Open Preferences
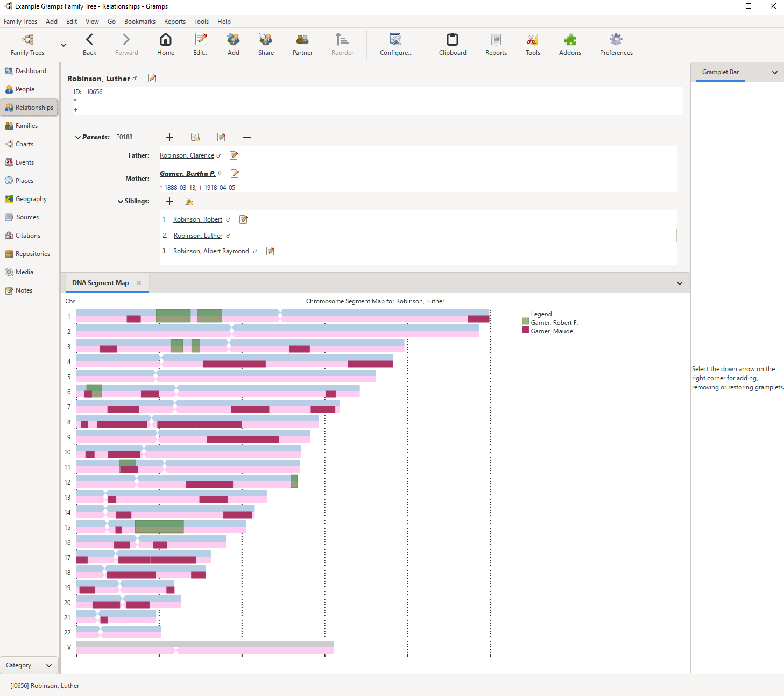Image resolution: width=784 pixels, height=696 pixels. coord(616,45)
